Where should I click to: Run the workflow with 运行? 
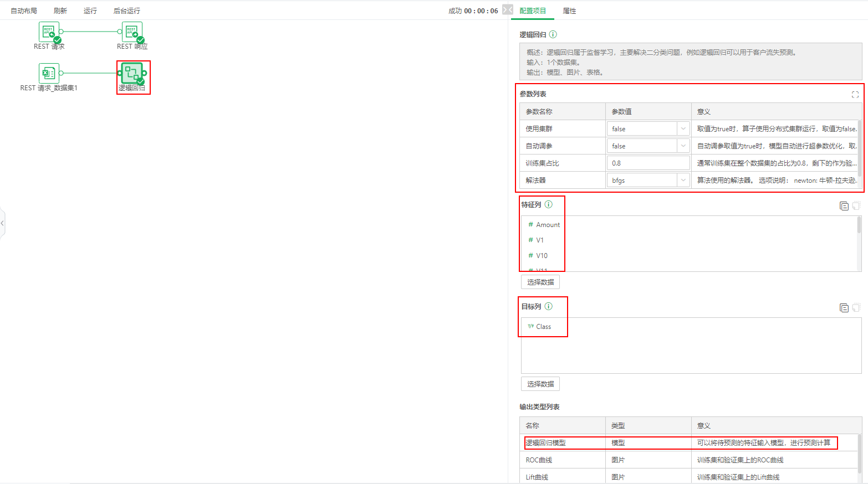coord(90,10)
